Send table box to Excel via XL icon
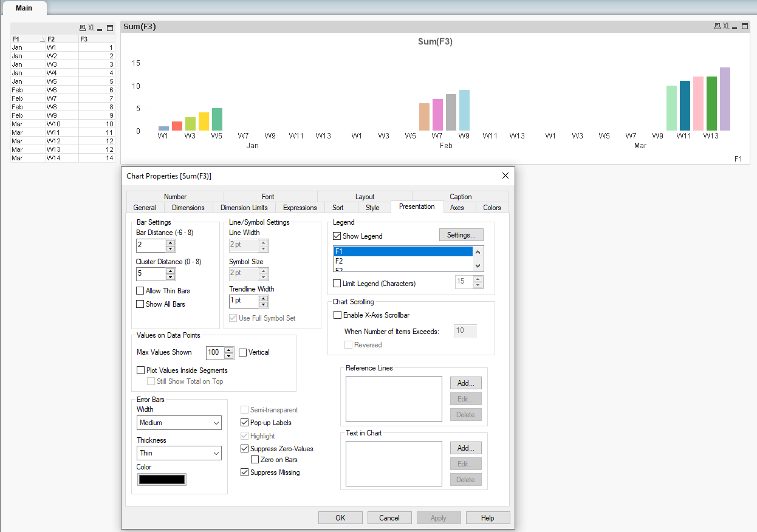 tap(91, 28)
